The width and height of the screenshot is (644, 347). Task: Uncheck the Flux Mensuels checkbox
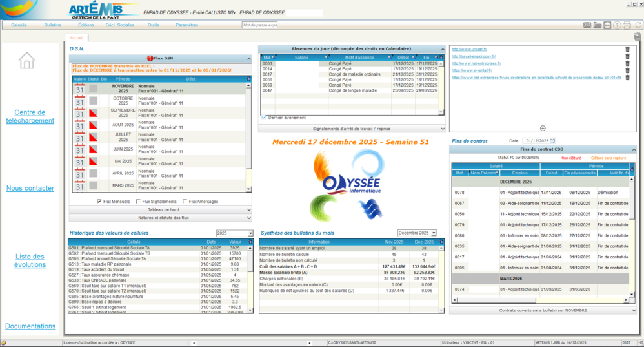click(x=99, y=202)
